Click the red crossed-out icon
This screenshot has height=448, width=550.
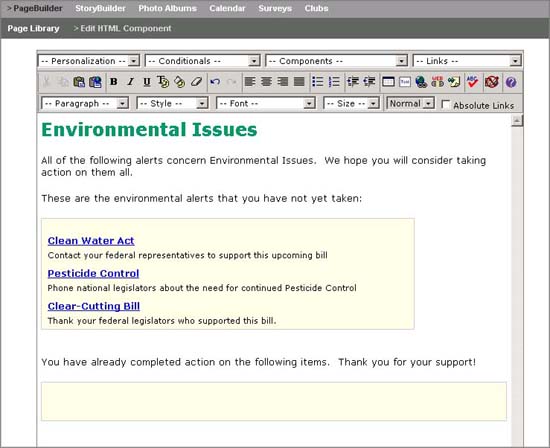492,82
